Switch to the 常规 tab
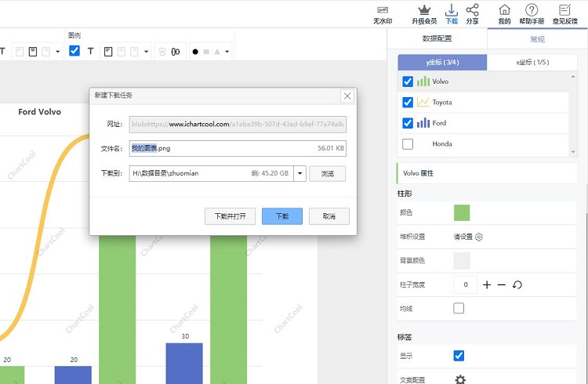588x384 pixels. click(x=537, y=38)
